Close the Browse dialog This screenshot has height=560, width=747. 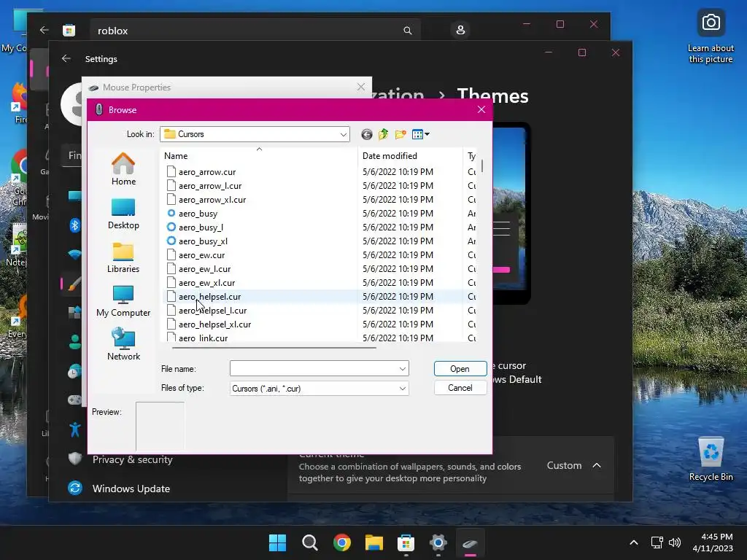coord(481,109)
